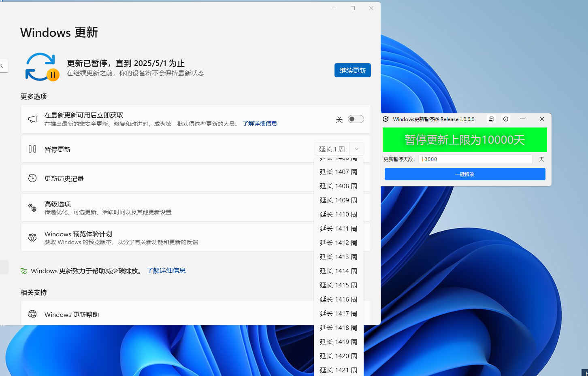Image resolution: width=588 pixels, height=376 pixels.
Task: Toggle the 在最新更新可用后立即获取 switch
Action: coord(356,119)
